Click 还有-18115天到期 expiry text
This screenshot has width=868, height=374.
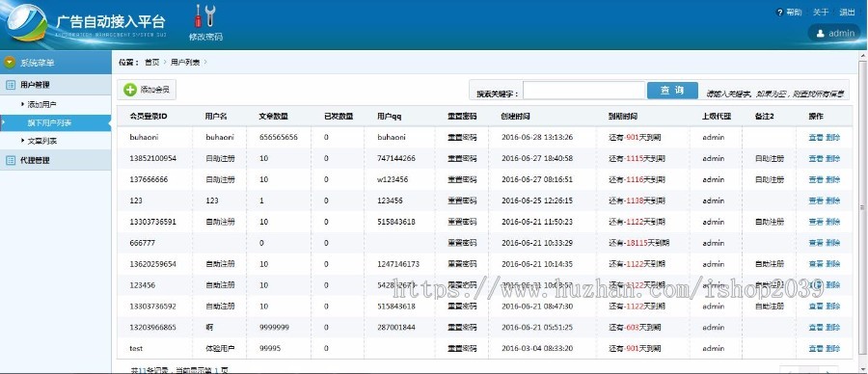pyautogui.click(x=639, y=243)
